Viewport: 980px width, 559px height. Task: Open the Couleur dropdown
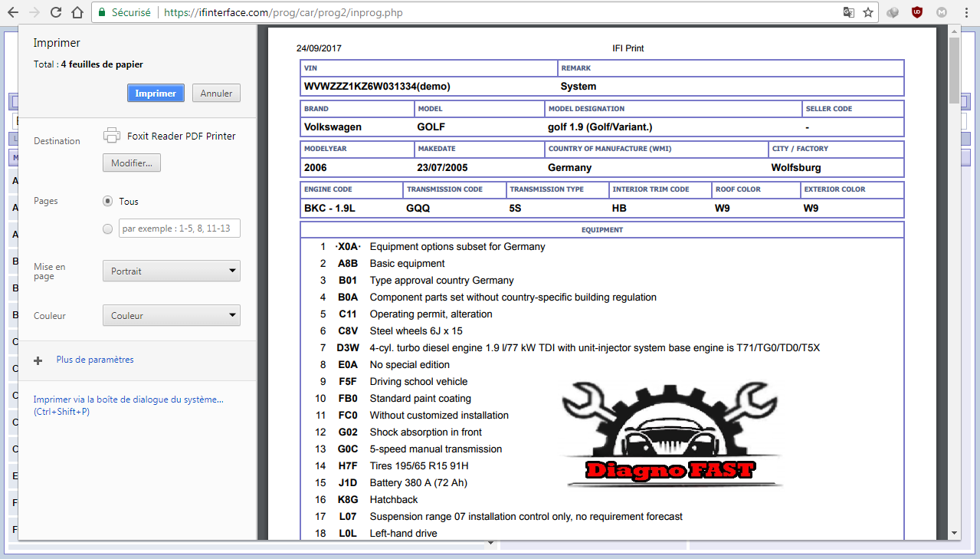[x=172, y=315]
